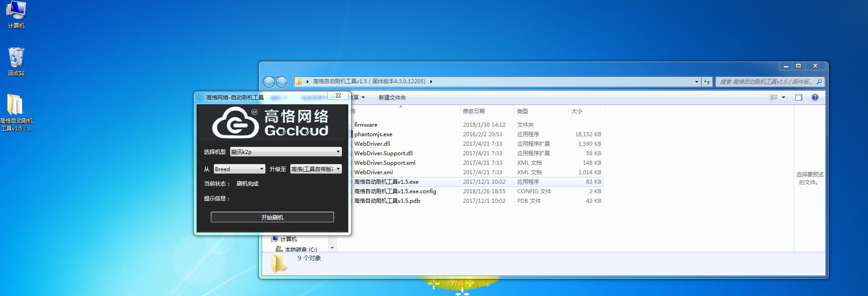Click the change view icon in Explorer
This screenshot has width=868, height=296.
click(x=774, y=97)
